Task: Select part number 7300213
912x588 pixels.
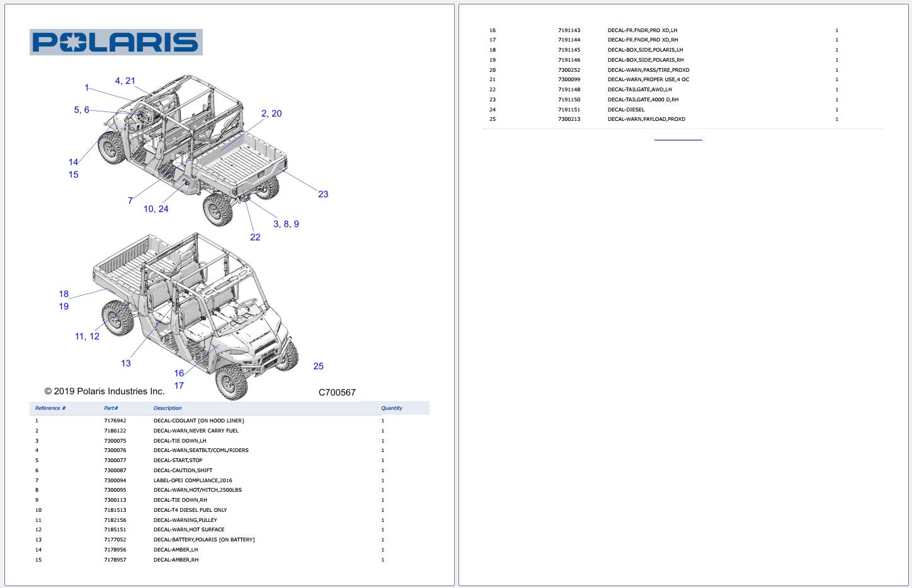Action: point(569,119)
